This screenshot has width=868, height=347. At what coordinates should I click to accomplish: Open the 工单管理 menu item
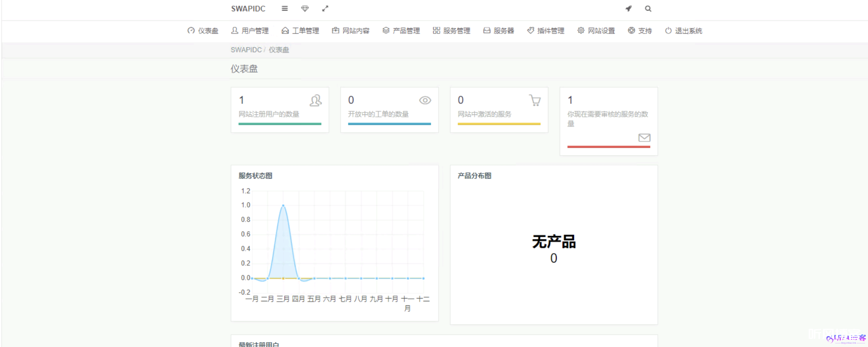coord(300,31)
